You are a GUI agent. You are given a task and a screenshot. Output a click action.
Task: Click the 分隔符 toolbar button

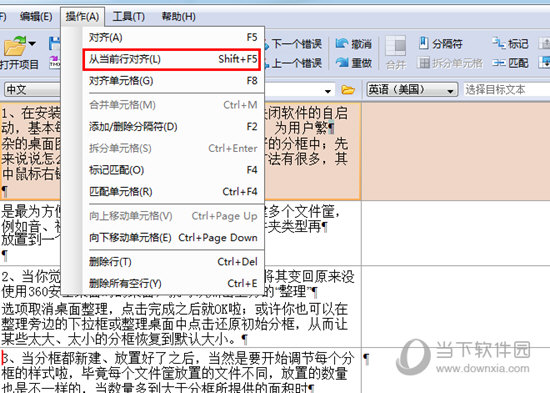click(441, 44)
